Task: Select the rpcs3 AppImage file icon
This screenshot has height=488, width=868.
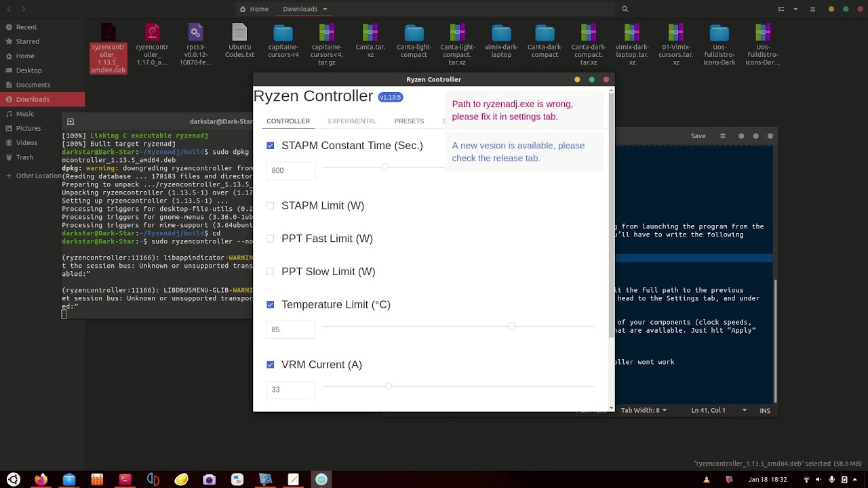Action: click(196, 33)
